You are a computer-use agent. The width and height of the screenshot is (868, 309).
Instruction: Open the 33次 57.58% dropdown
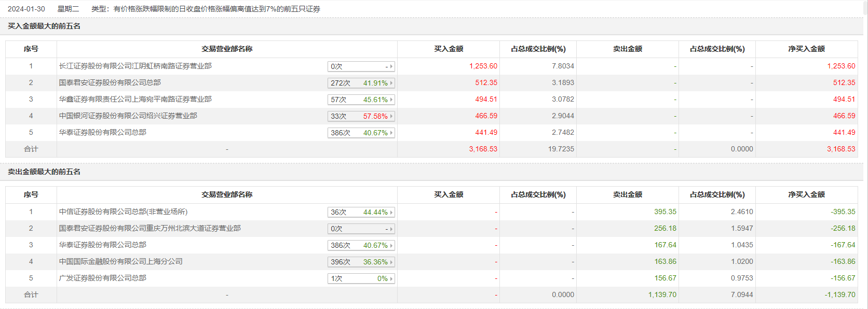361,116
